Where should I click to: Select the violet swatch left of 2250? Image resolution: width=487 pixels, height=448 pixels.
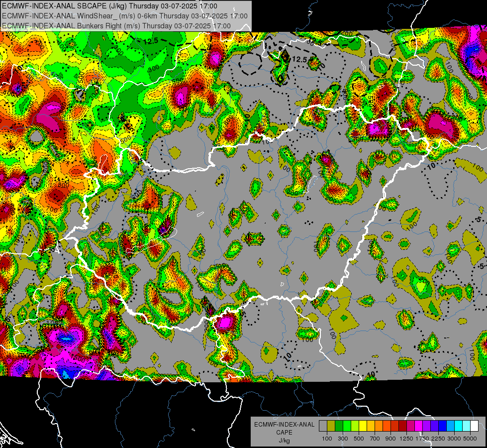pyautogui.click(x=434, y=426)
